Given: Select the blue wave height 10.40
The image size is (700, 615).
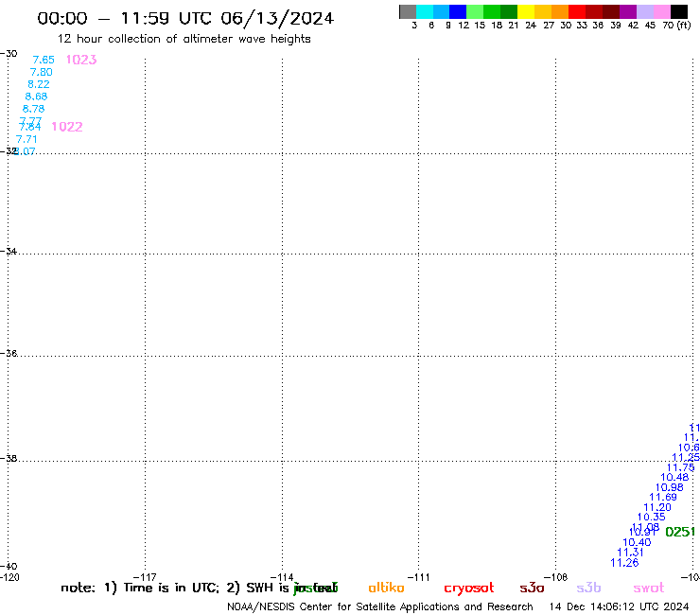Looking at the screenshot, I should (x=637, y=543).
